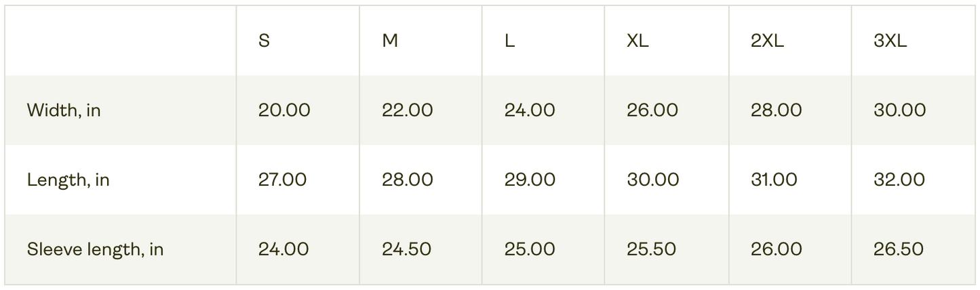Image resolution: width=980 pixels, height=290 pixels.
Task: Select the 24.50 sleeve length for M
Action: (x=406, y=249)
